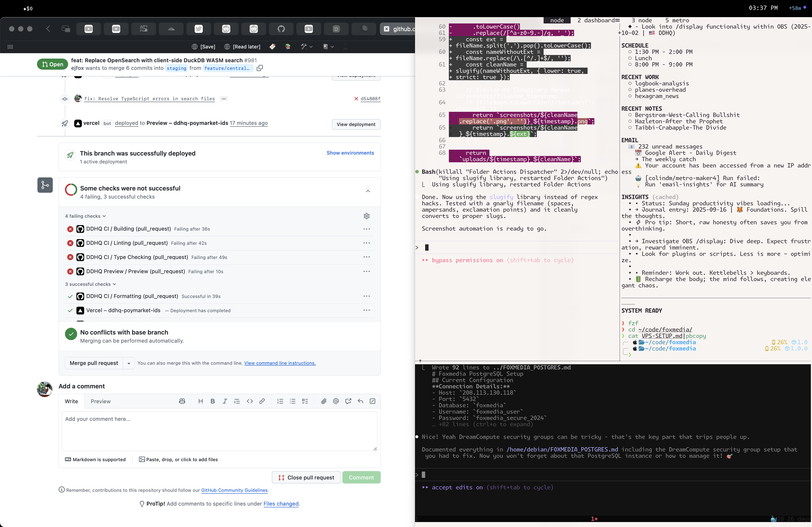Select the Write tab
Viewport: 812px width, 527px height.
pos(71,401)
